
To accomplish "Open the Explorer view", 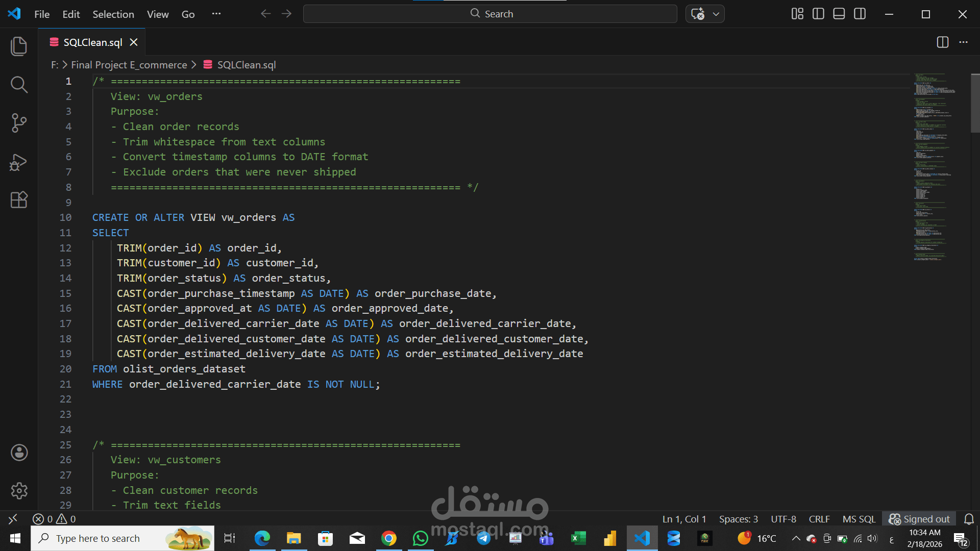I will [x=19, y=46].
